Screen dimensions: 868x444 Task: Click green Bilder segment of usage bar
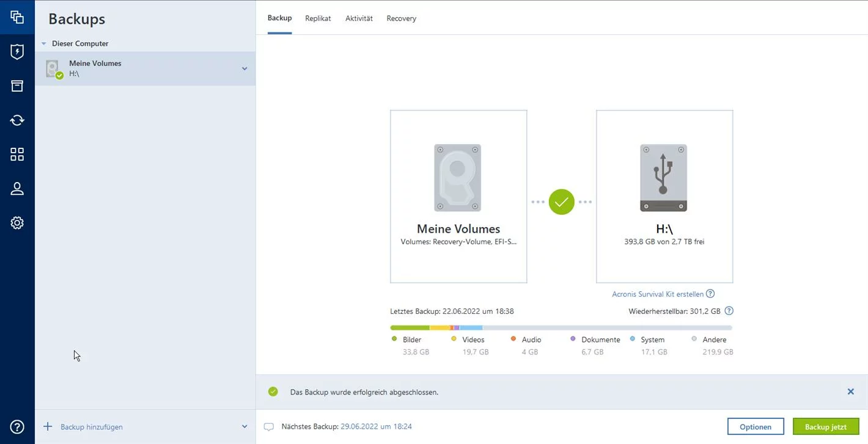410,328
